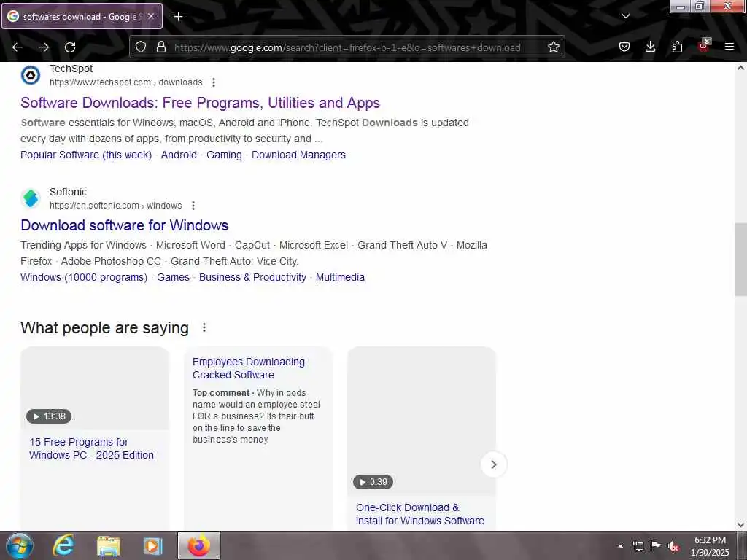
Task: Launch Internet Explorer from taskbar
Action: click(63, 545)
